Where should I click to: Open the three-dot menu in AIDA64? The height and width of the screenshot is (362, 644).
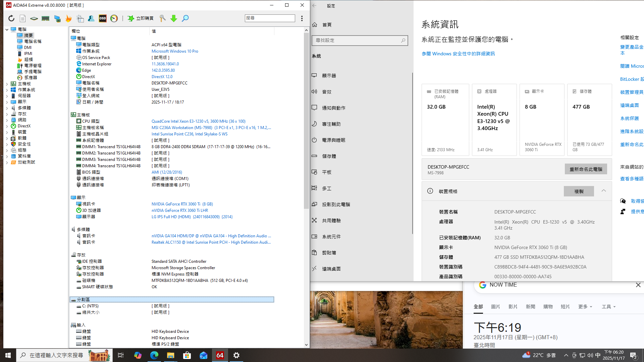[302, 18]
